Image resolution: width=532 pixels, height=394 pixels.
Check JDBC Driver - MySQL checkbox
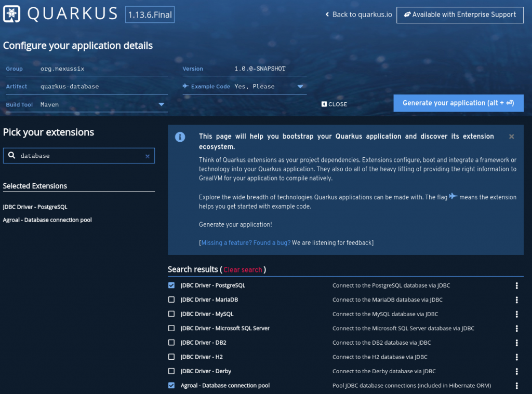pyautogui.click(x=171, y=314)
